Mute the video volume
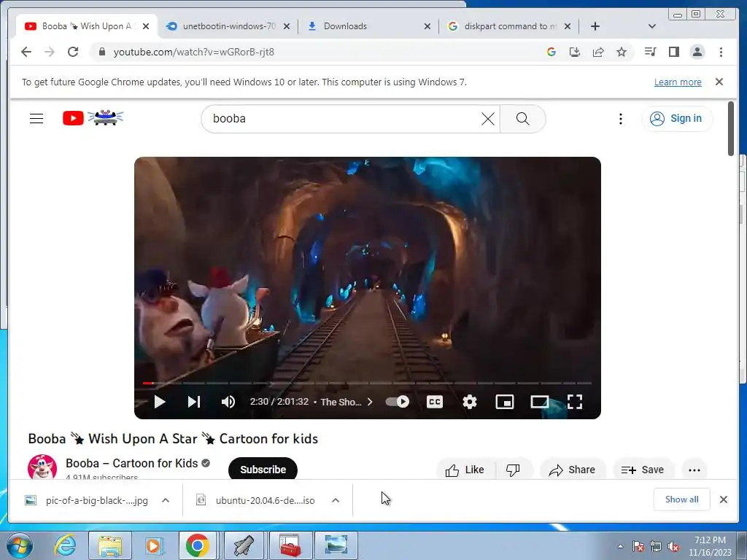 click(x=228, y=402)
